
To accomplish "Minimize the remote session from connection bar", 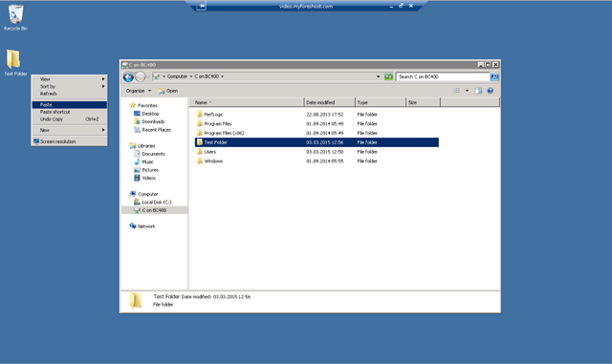I will (391, 7).
